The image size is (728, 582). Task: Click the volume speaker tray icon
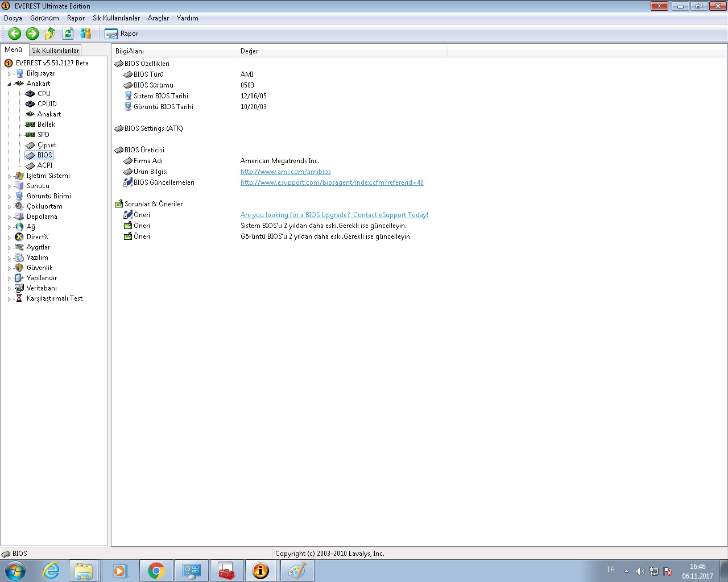click(x=640, y=571)
